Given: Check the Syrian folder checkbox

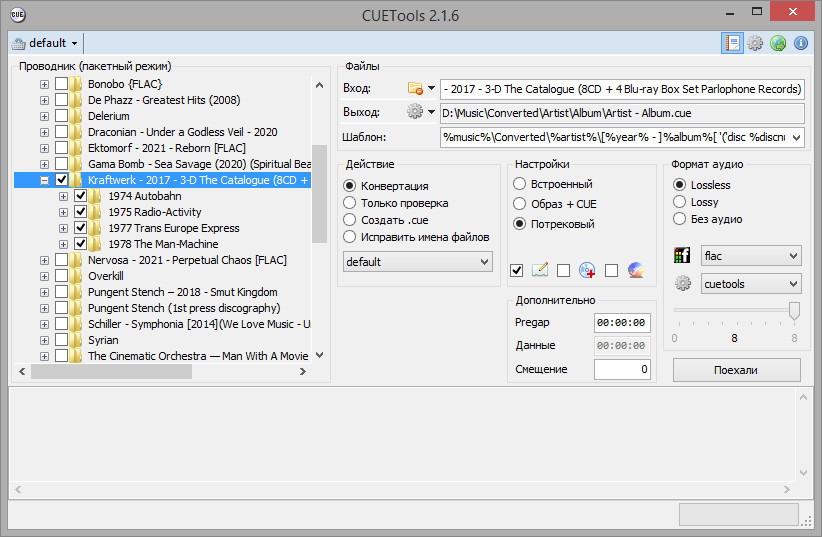Looking at the screenshot, I should coord(61,340).
